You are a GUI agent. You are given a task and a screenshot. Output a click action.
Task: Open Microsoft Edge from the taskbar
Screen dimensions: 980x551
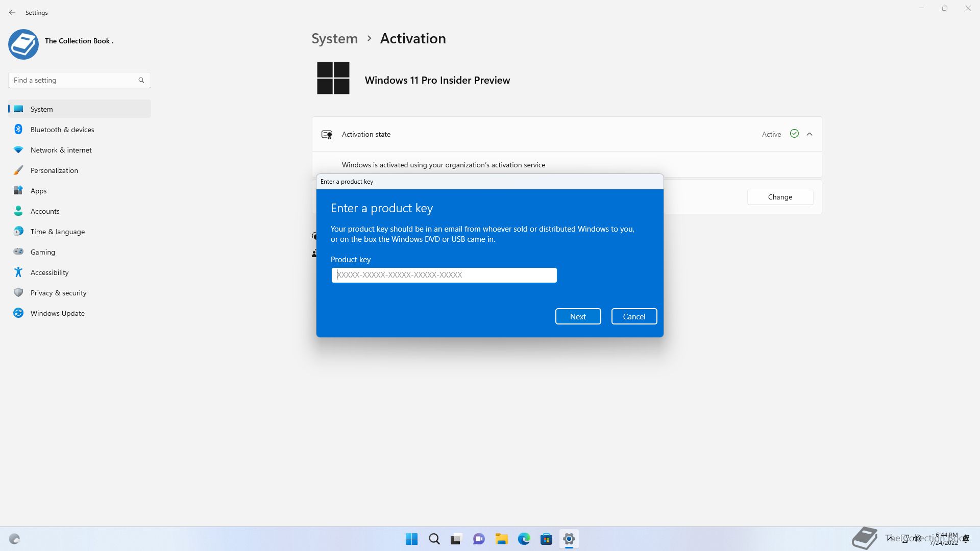click(x=524, y=539)
